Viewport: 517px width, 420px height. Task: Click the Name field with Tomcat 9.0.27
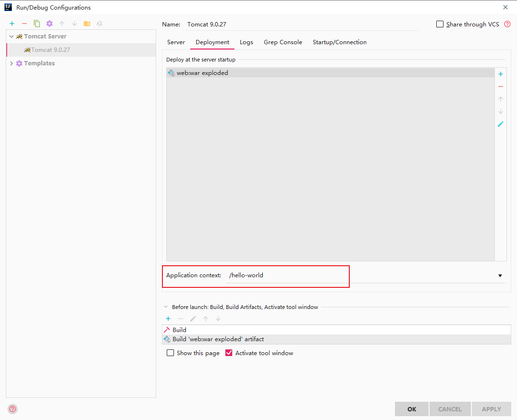coord(302,25)
